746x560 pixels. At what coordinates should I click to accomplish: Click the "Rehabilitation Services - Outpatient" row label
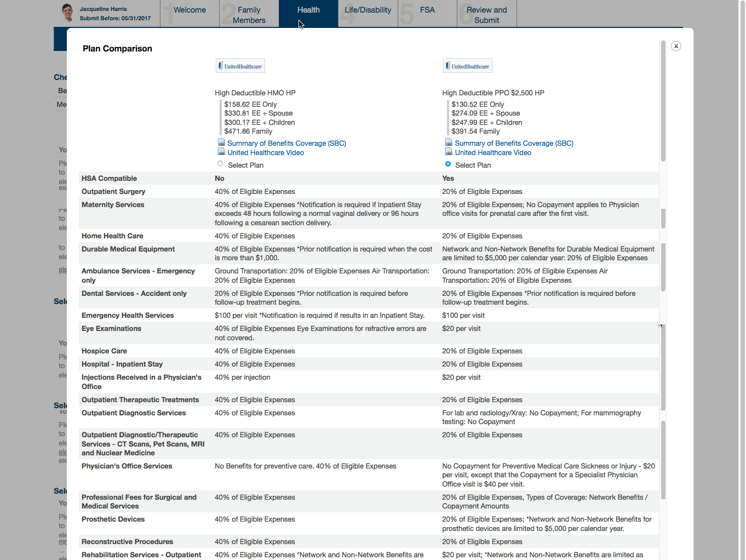141,555
